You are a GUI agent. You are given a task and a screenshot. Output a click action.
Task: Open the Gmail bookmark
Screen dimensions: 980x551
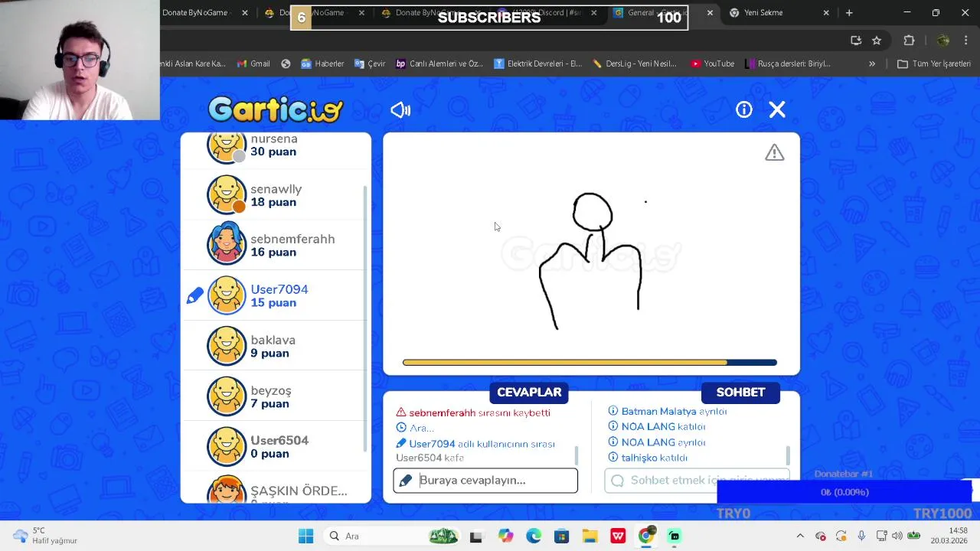[x=253, y=64]
